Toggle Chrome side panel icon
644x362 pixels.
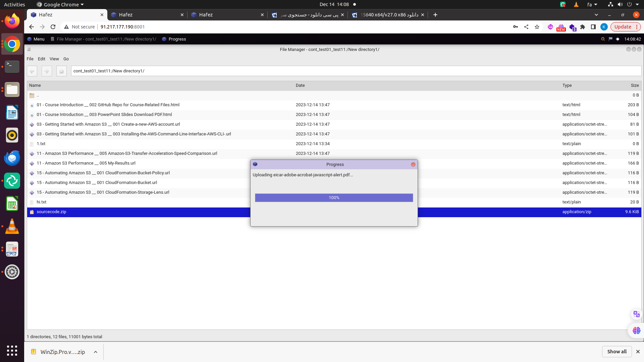[593, 27]
